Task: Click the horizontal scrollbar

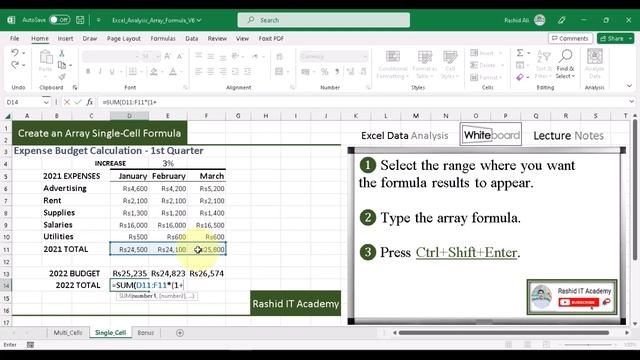Action: point(504,333)
